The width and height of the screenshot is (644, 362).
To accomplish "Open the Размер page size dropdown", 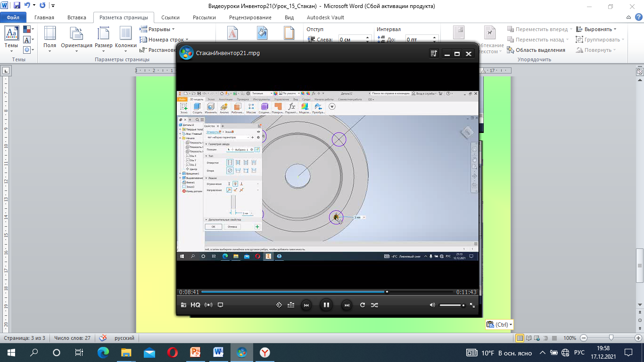I will click(x=104, y=39).
